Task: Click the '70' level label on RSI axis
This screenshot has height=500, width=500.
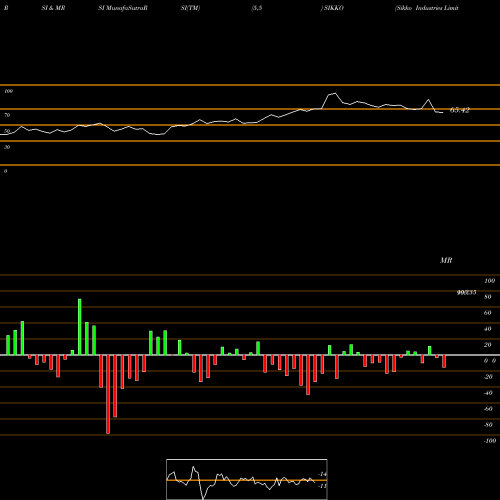Action: point(7,115)
